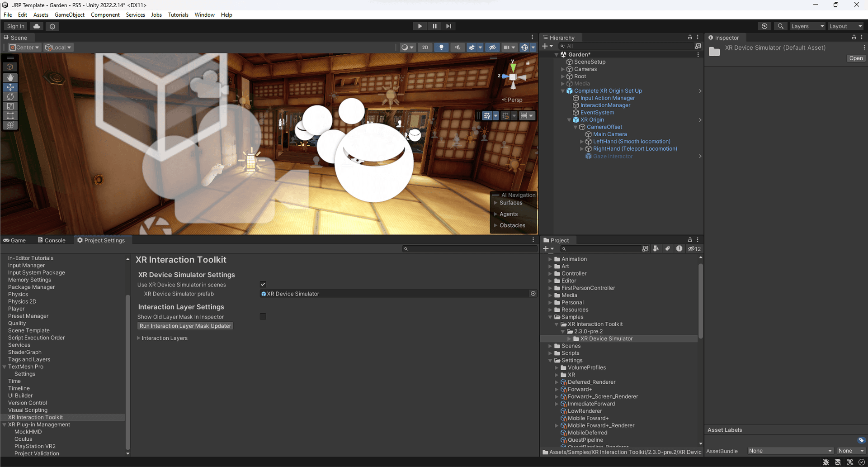Toggle Scene view lighting

pyautogui.click(x=441, y=47)
